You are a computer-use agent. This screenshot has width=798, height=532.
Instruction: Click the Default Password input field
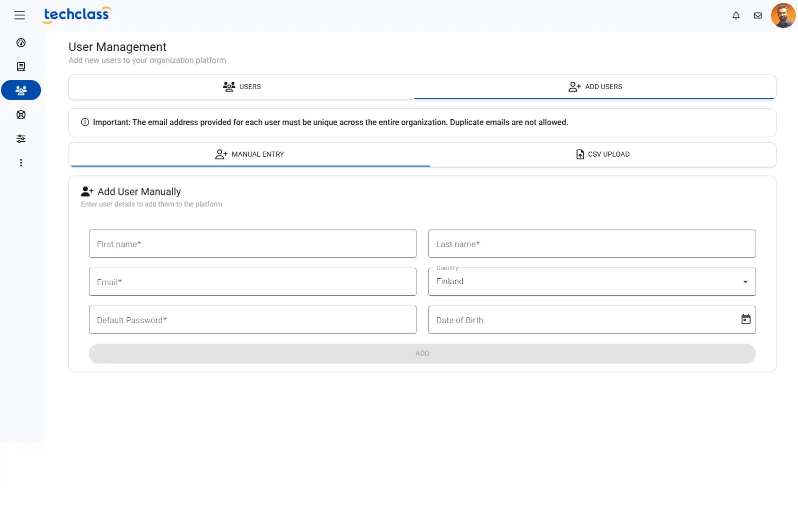pos(252,320)
